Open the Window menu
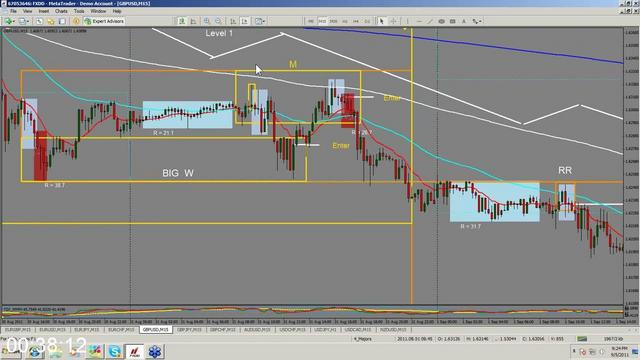 pyautogui.click(x=98, y=11)
